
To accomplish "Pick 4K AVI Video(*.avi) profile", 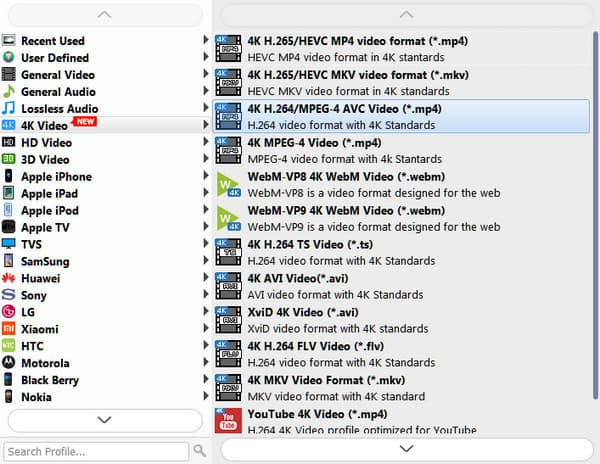I will 401,286.
